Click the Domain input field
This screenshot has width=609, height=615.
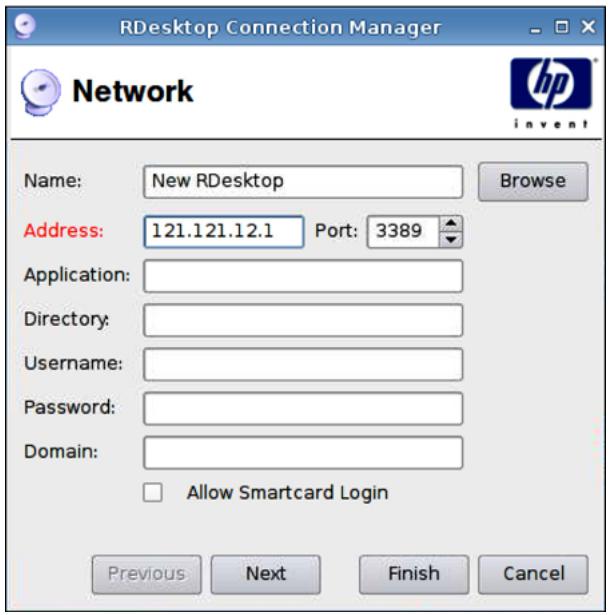click(x=303, y=453)
